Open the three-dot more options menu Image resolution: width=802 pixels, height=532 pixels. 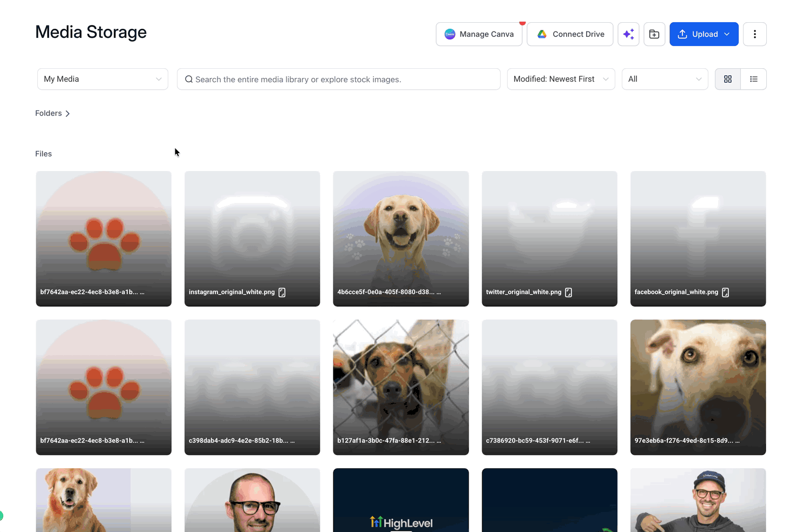pyautogui.click(x=755, y=34)
